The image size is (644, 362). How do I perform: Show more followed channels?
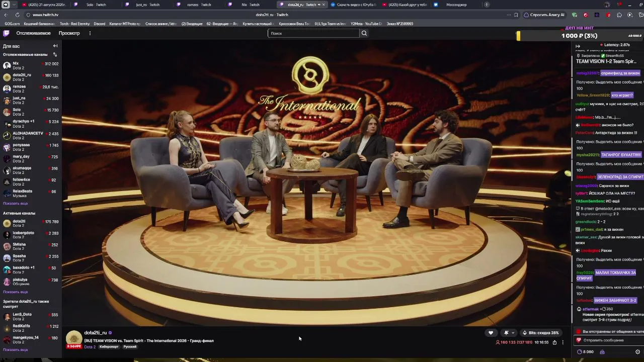pyautogui.click(x=15, y=203)
